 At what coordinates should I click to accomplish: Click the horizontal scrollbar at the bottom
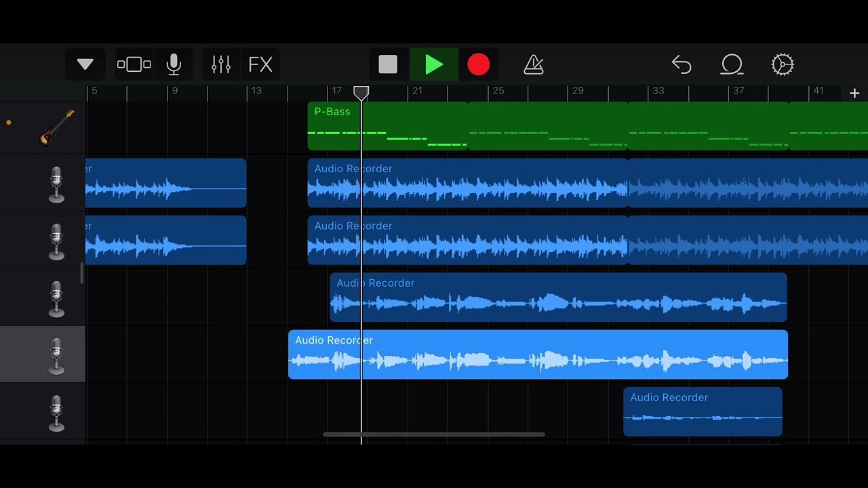433,434
